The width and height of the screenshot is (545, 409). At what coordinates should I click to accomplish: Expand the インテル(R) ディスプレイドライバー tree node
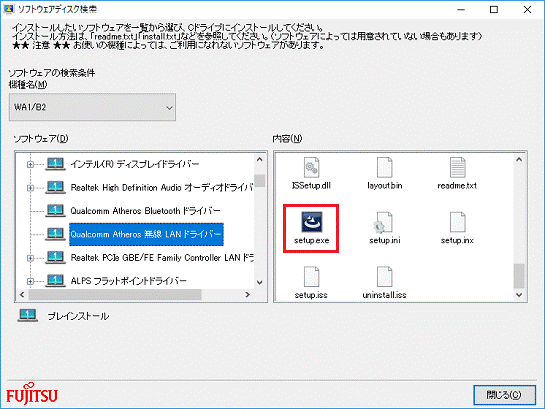click(x=30, y=164)
